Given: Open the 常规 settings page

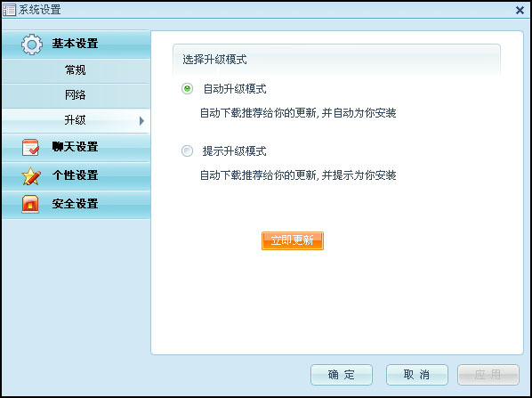Looking at the screenshot, I should coord(76,70).
